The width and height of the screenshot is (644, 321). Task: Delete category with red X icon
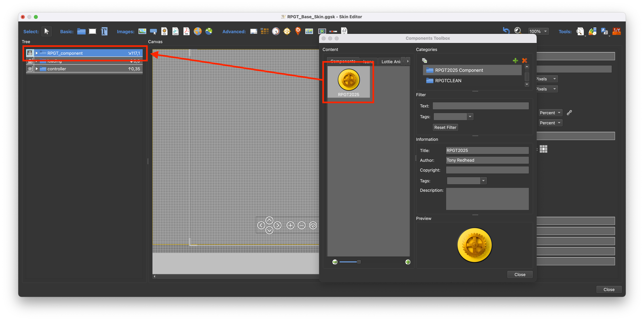tap(524, 60)
